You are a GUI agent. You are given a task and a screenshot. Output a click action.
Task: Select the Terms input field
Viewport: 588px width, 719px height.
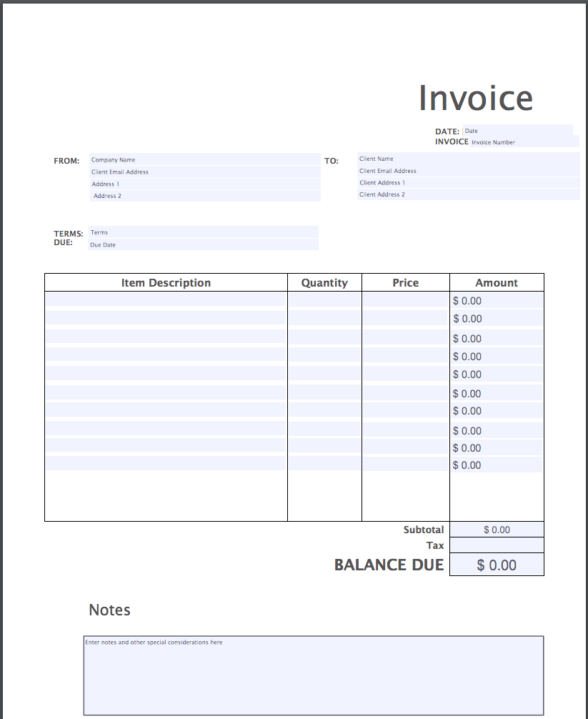(204, 232)
